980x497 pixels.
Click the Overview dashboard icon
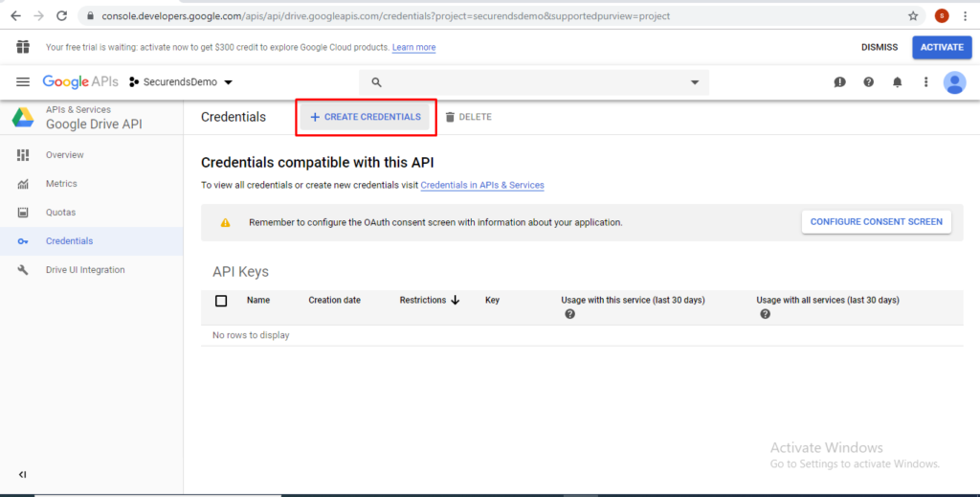tap(23, 155)
